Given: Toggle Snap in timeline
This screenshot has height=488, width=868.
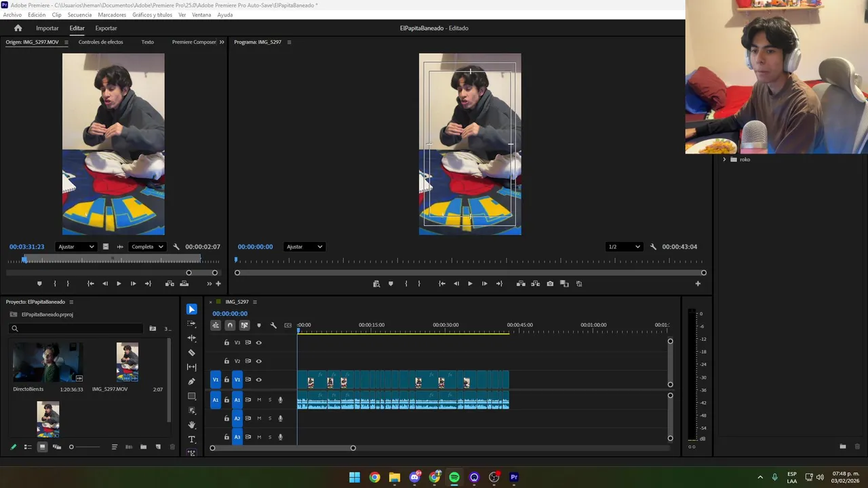Looking at the screenshot, I should pos(230,325).
